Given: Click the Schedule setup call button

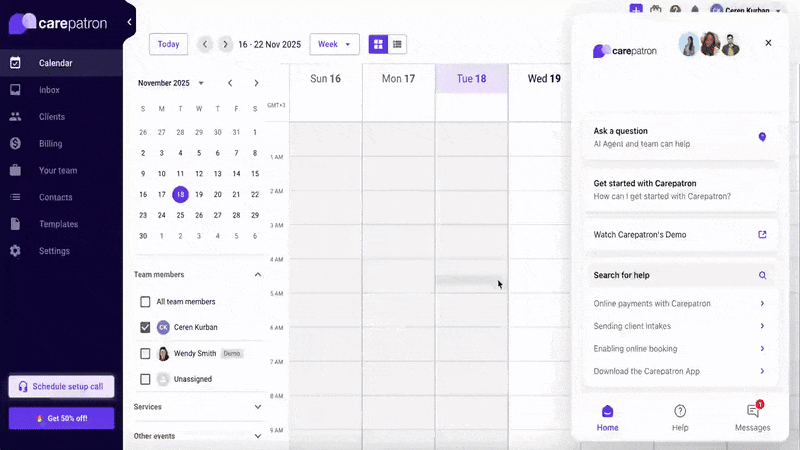Looking at the screenshot, I should (x=61, y=387).
